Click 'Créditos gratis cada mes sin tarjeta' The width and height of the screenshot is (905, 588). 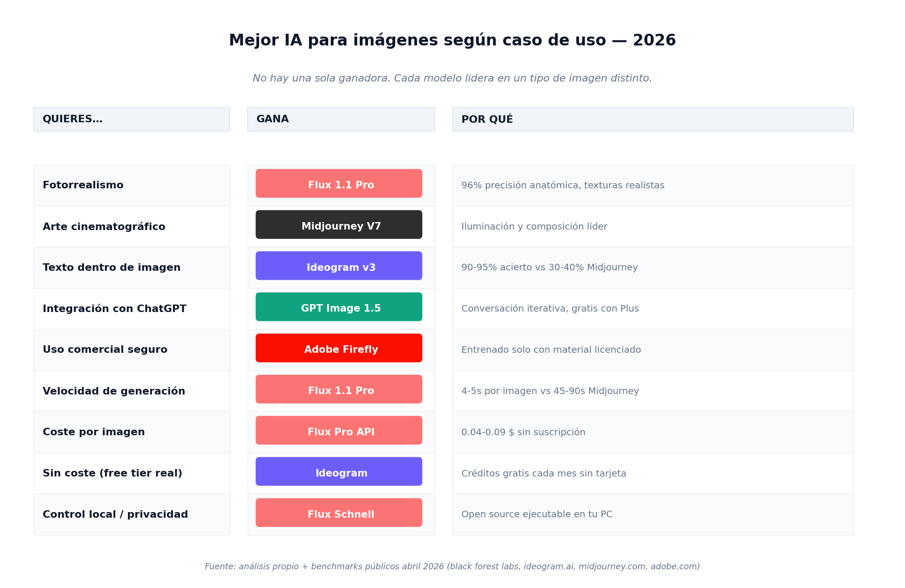click(544, 473)
